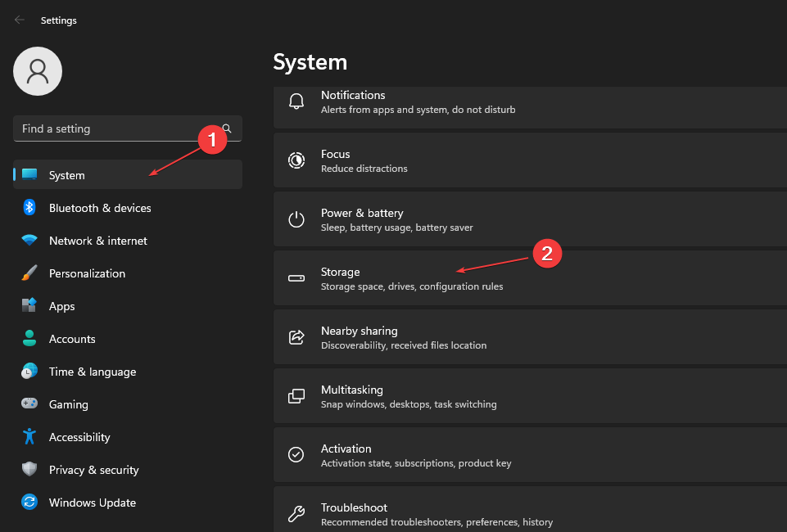The image size is (787, 532).
Task: Select the Time & language clock icon
Action: click(x=29, y=372)
